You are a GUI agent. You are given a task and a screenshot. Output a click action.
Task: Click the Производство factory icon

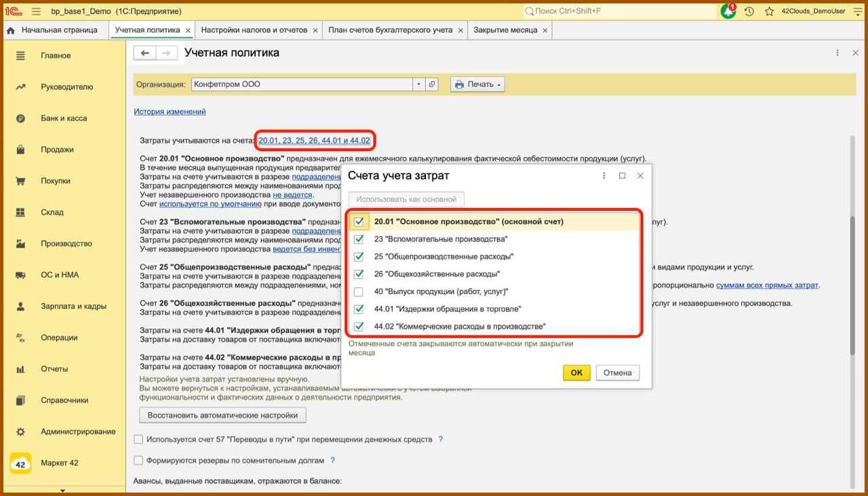(20, 244)
